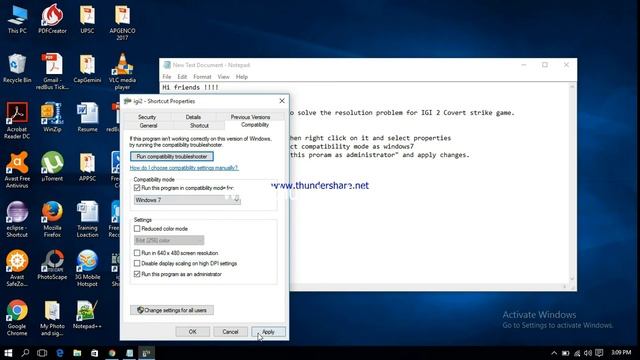The width and height of the screenshot is (640, 360).
Task: Click the taskbar clock showing 3:09 PM
Action: 621,353
